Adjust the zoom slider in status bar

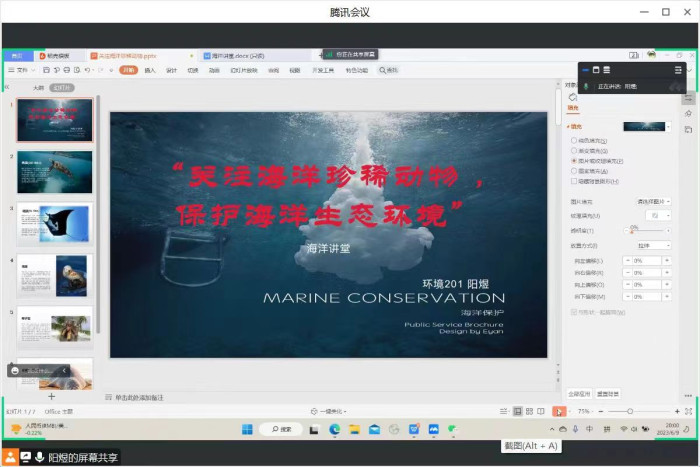coord(630,411)
